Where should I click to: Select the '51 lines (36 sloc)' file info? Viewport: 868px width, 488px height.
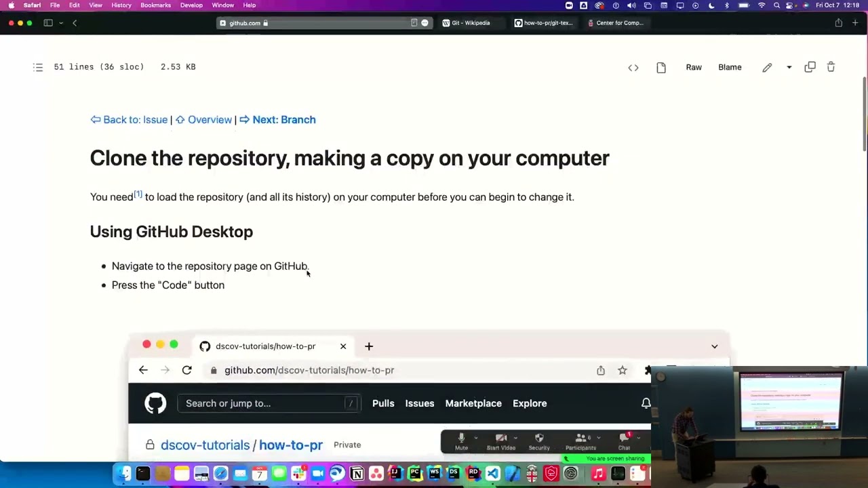coord(99,67)
